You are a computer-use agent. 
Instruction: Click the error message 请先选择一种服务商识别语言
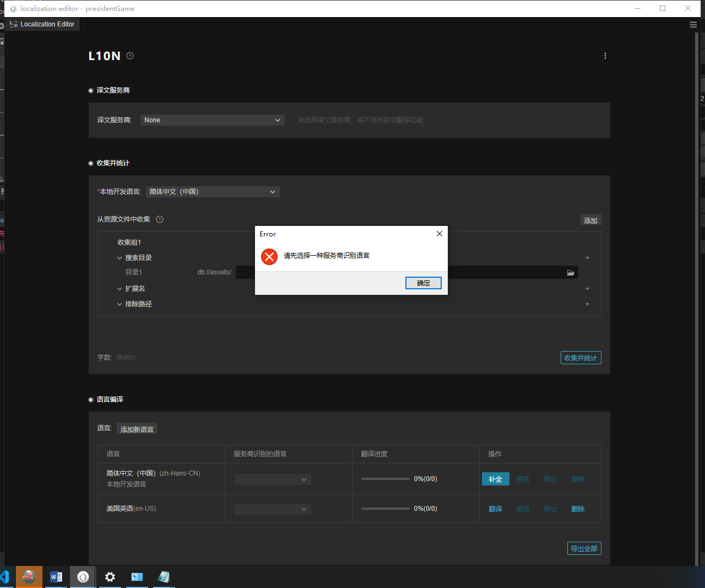tap(327, 256)
